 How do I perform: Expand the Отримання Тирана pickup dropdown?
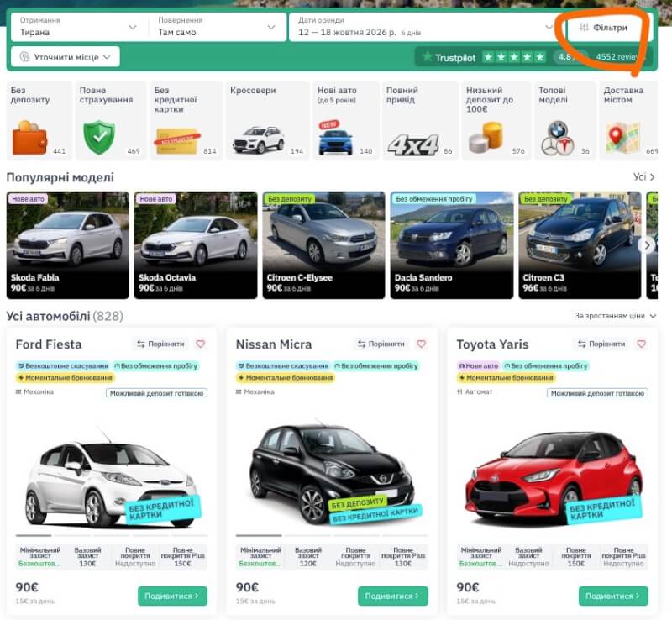[79, 27]
